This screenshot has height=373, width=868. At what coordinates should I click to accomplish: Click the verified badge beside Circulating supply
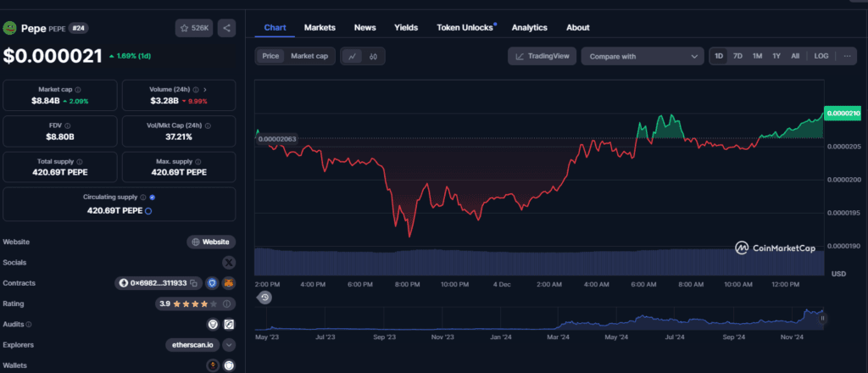coord(153,197)
